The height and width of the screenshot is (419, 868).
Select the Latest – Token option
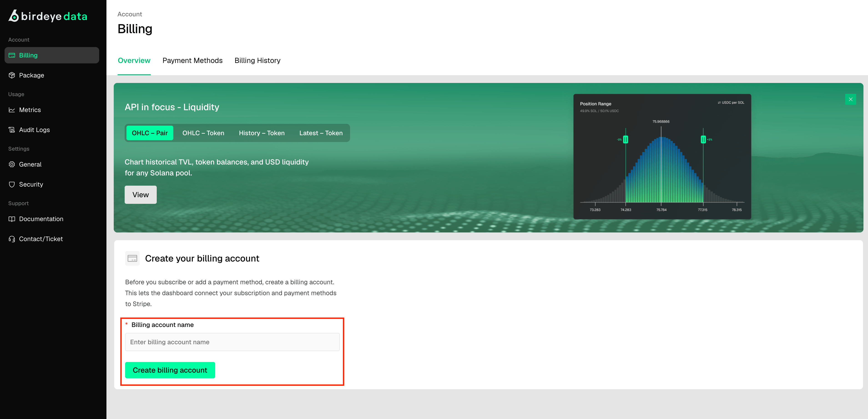321,133
